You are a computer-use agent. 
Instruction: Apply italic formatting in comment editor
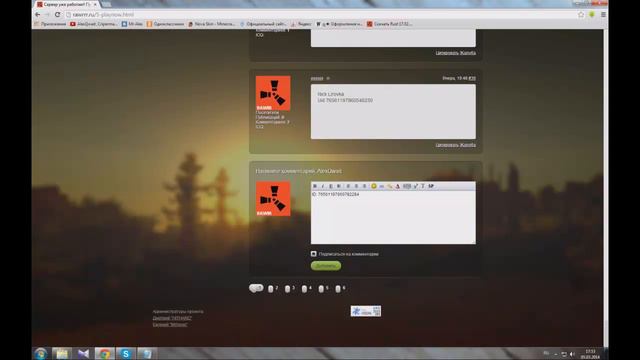[x=323, y=186]
